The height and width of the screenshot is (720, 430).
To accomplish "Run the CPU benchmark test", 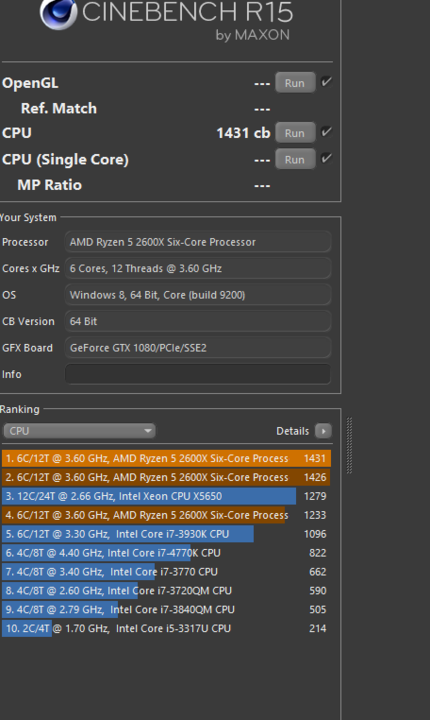I will click(295, 133).
